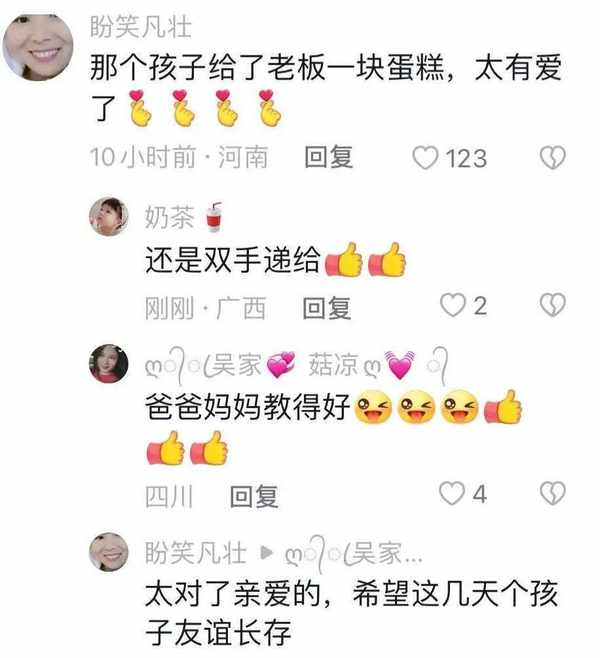600x658 pixels.
Task: Open 吴家菇凉's profile avatar
Action: tap(109, 363)
